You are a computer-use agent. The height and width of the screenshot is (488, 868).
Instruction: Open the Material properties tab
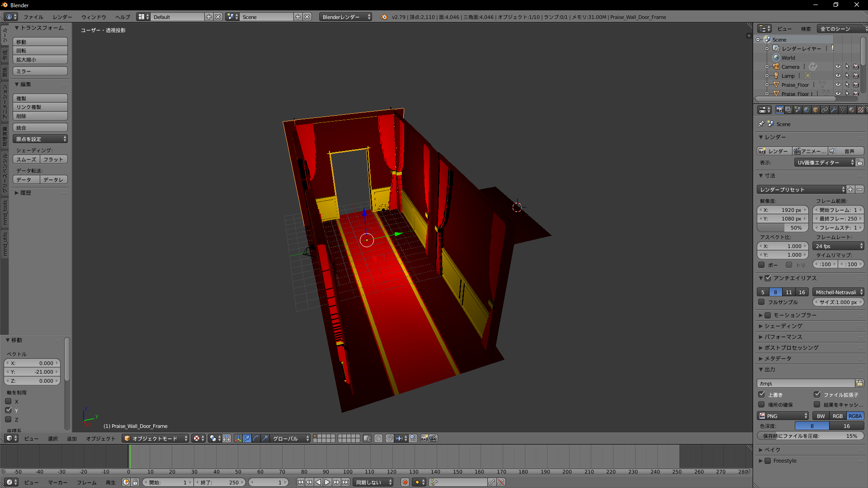tap(852, 110)
